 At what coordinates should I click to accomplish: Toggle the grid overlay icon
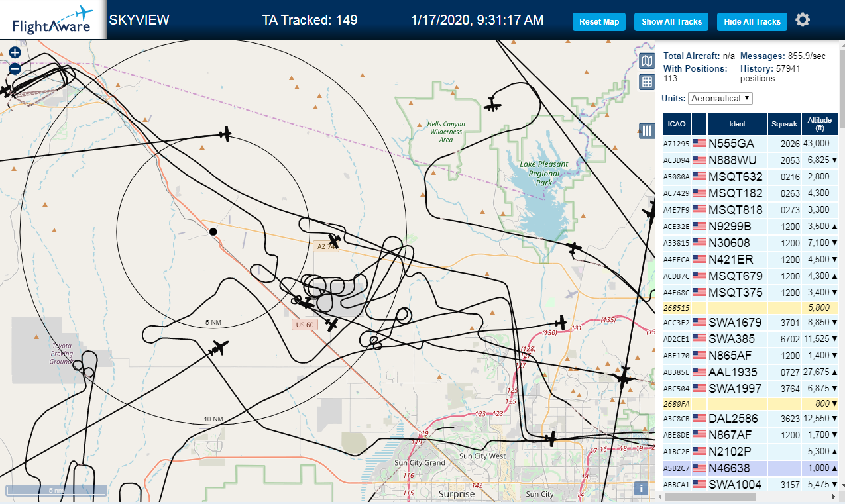tap(647, 82)
